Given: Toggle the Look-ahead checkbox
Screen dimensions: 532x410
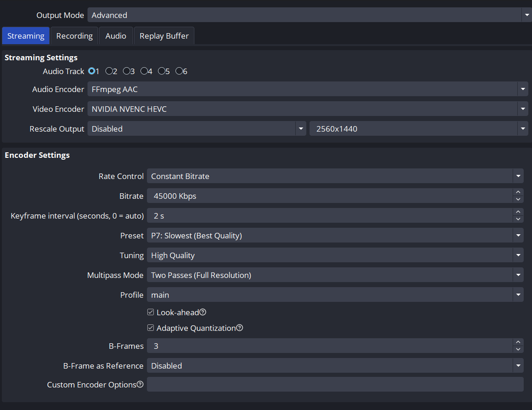Looking at the screenshot, I should (151, 312).
